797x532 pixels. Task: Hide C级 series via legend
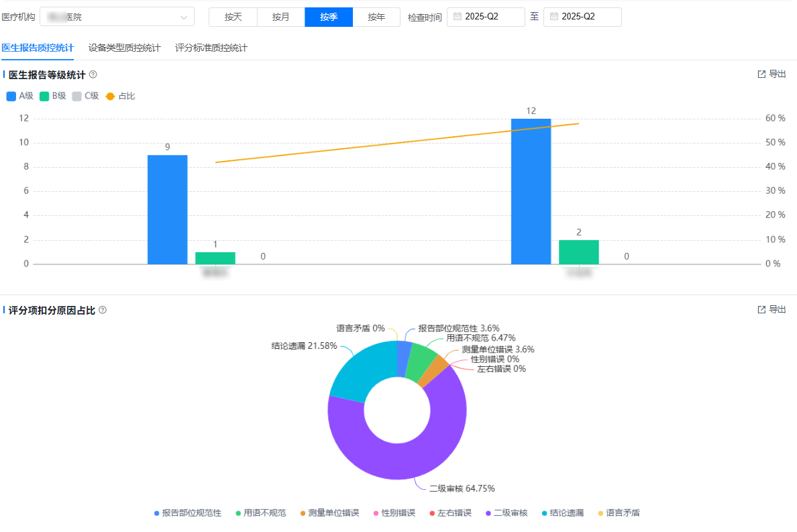click(x=85, y=96)
